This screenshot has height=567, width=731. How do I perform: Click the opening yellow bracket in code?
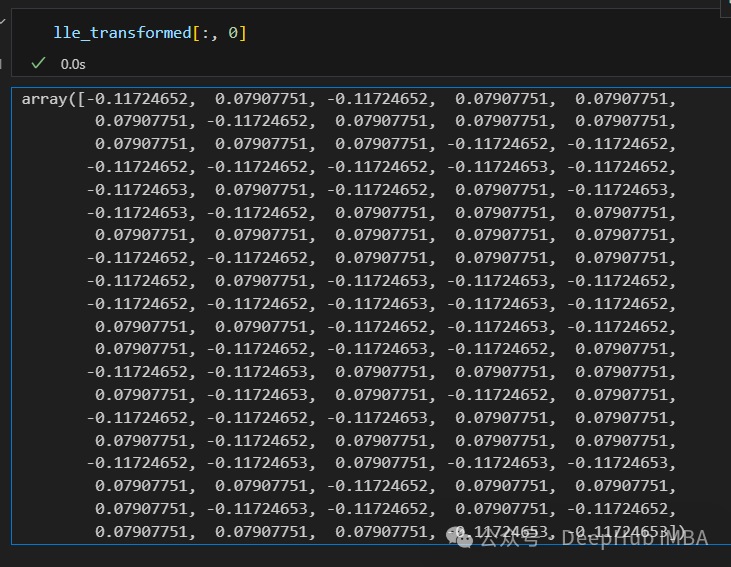pos(196,33)
